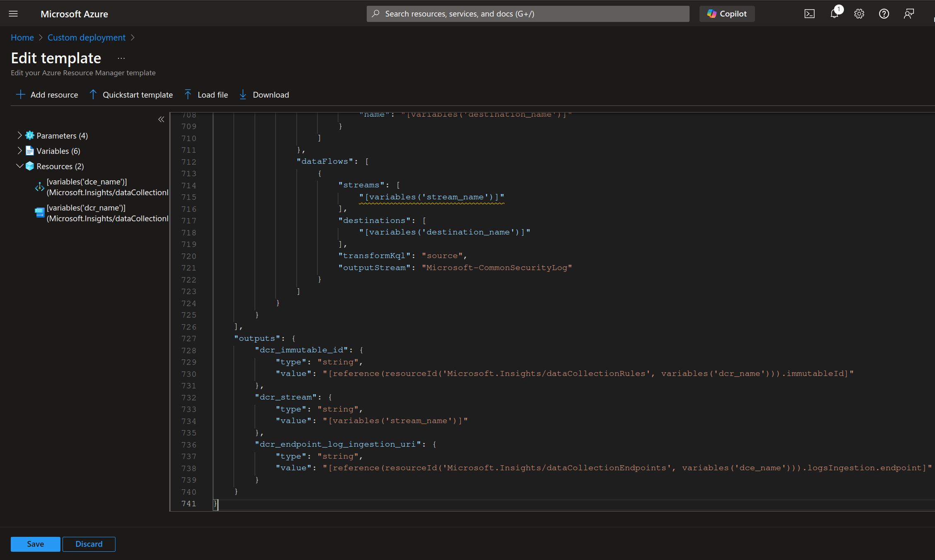Viewport: 935px width, 560px height.
Task: Click the data collection endpoint icon
Action: 39,187
